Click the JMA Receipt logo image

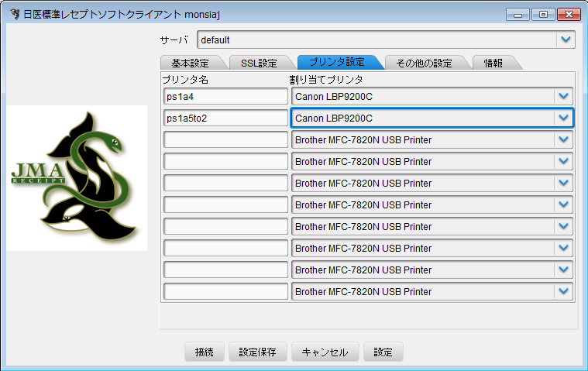[77, 178]
